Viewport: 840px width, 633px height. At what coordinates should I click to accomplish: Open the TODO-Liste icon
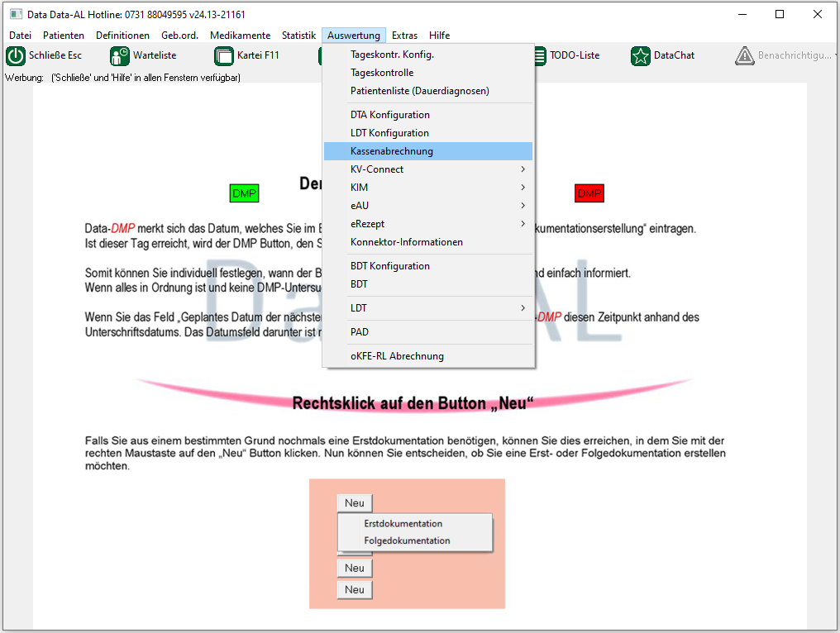538,56
